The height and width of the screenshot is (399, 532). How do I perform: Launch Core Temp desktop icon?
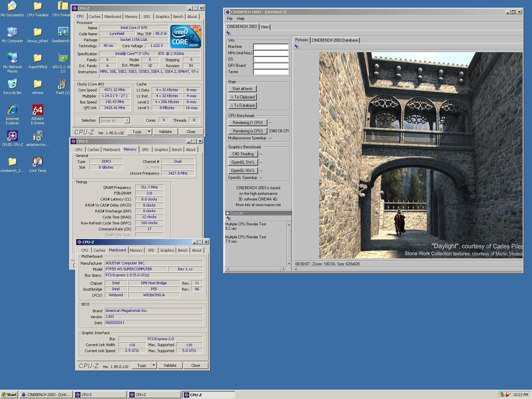(38, 165)
